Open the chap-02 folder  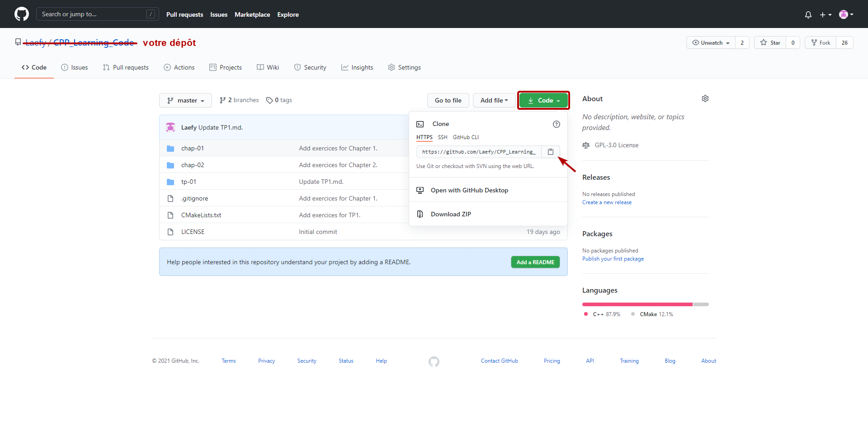(x=193, y=165)
